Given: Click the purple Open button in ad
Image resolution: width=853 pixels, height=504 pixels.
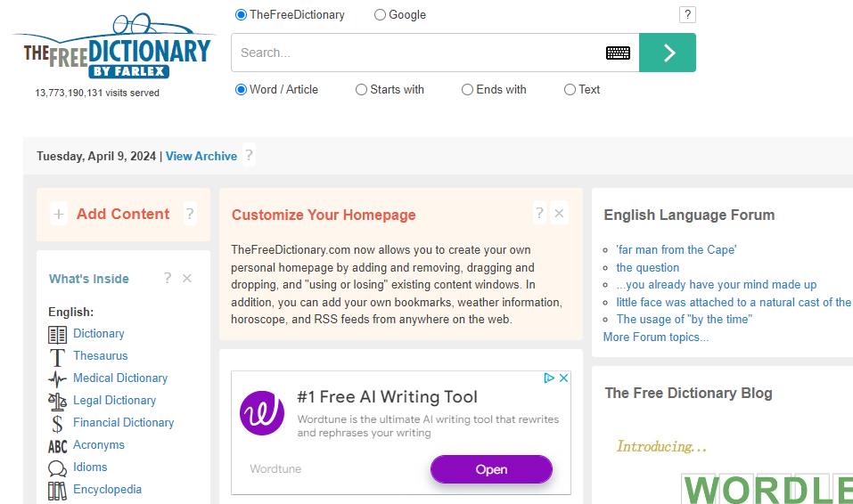Looking at the screenshot, I should tap(491, 469).
